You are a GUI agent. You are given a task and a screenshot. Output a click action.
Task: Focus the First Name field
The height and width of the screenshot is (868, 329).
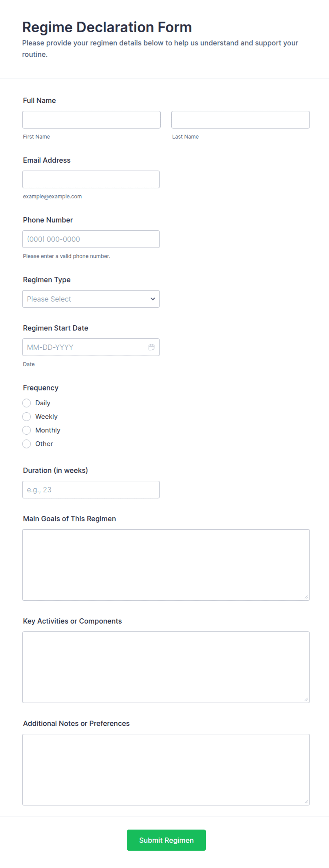pos(91,120)
